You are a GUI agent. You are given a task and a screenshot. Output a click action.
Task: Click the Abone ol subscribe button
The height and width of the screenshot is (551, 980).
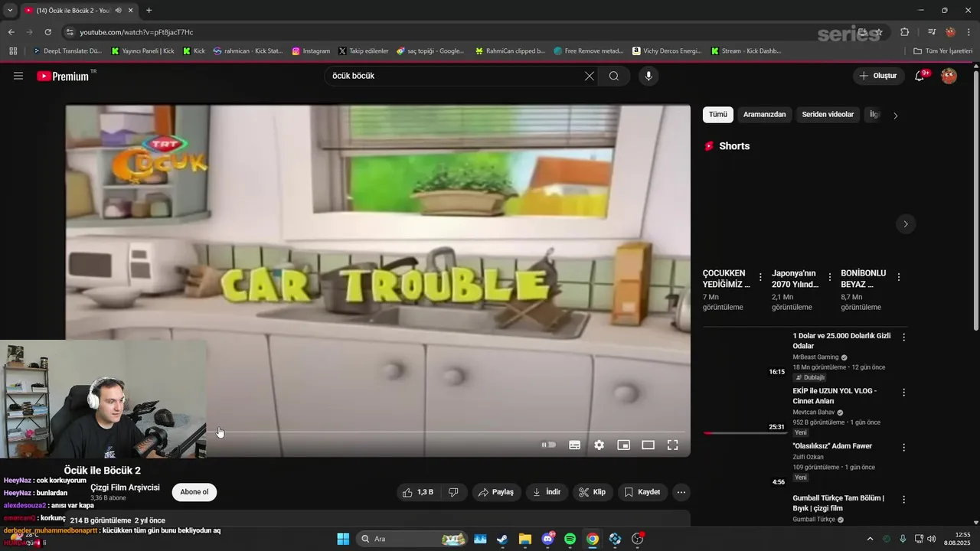[x=194, y=492]
